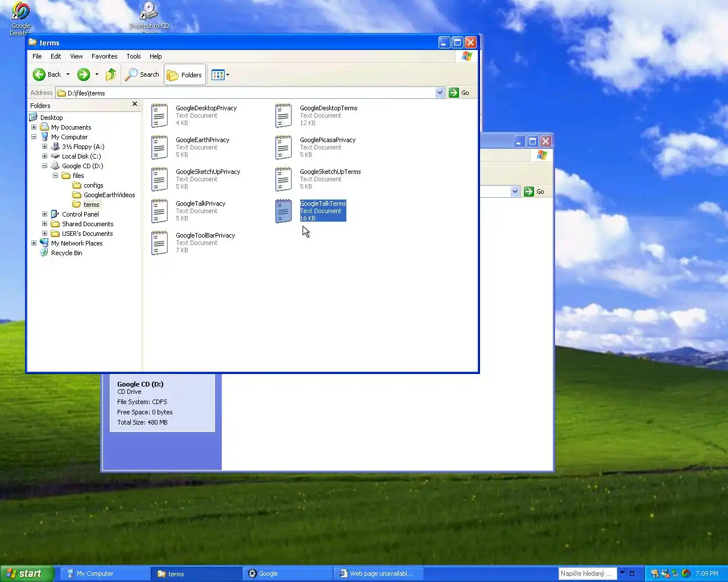Open address dropdown in My Computer window

point(515,192)
